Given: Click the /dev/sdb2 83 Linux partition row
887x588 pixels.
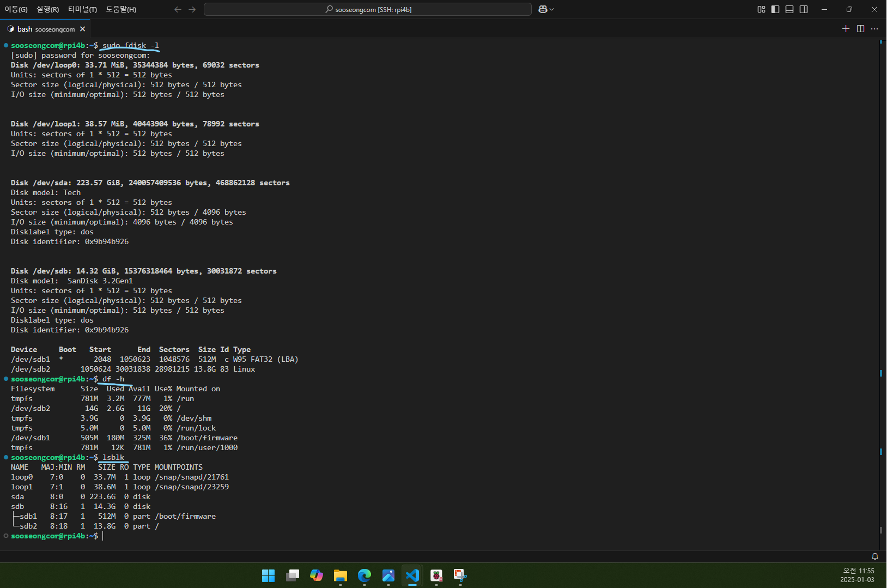Looking at the screenshot, I should 133,369.
